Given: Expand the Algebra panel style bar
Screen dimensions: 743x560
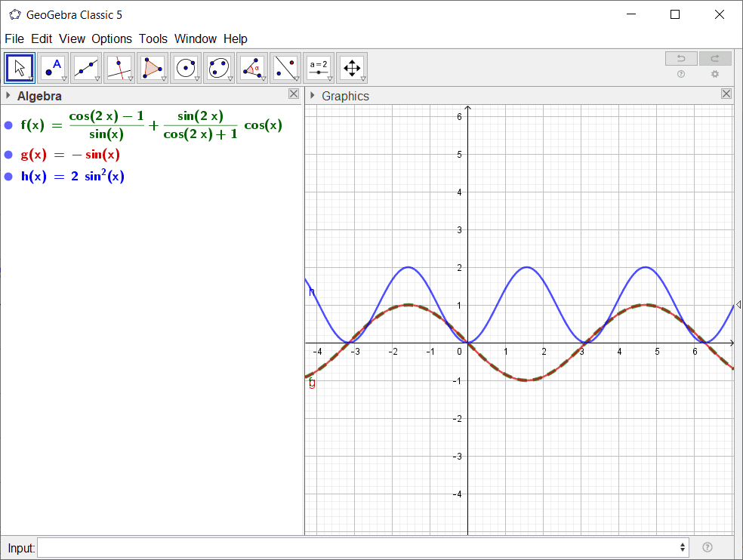Looking at the screenshot, I should [x=8, y=96].
